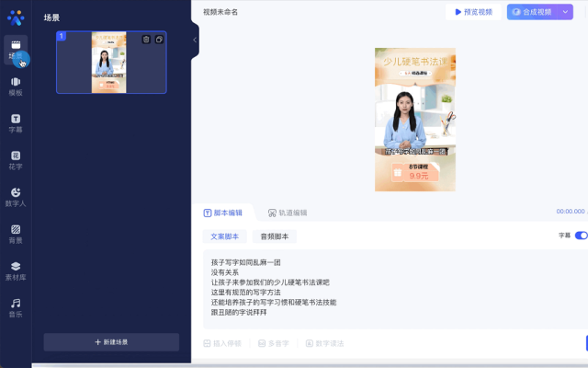The height and width of the screenshot is (368, 588).
Task: Click script line 跟丑陋的字说拜拜
Action: [239, 312]
